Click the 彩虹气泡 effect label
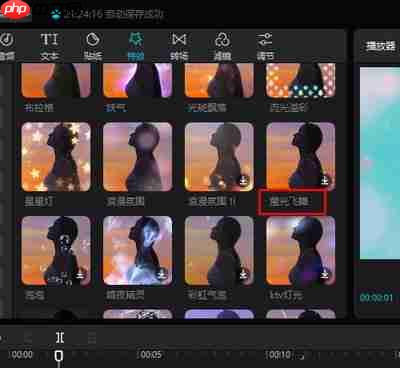This screenshot has width=400, height=368. pyautogui.click(x=207, y=295)
